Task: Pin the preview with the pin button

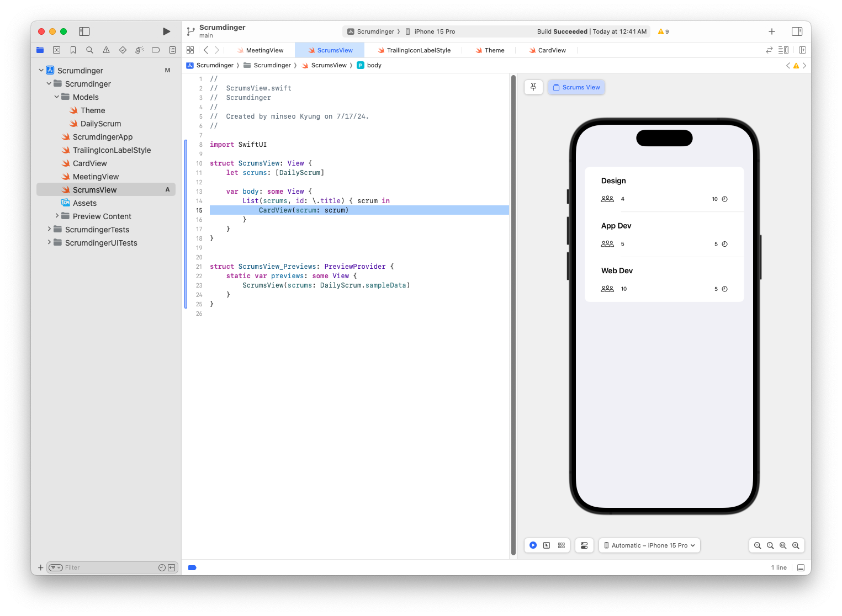Action: 533,87
